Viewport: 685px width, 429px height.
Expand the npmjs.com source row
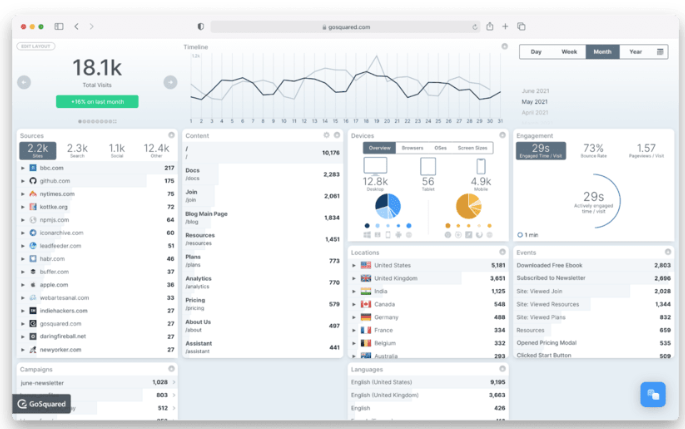click(x=23, y=220)
